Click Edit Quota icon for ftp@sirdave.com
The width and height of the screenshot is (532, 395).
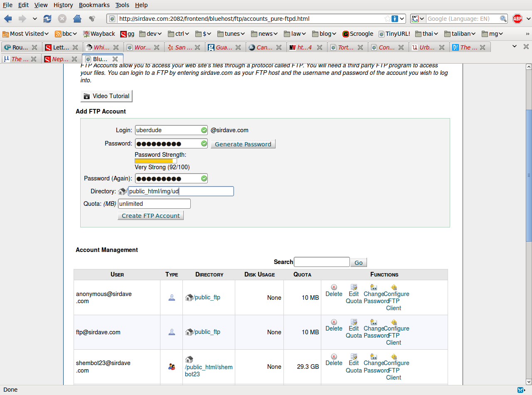(x=354, y=322)
